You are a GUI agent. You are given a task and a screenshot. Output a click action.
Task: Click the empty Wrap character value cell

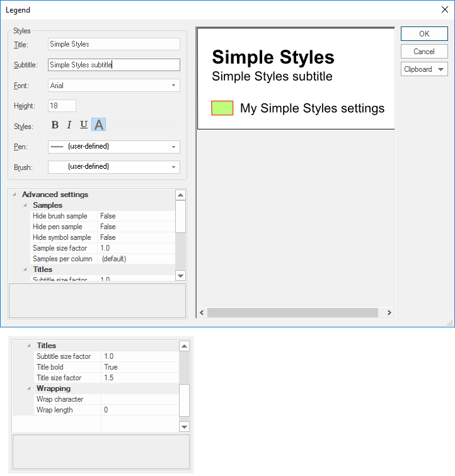pyautogui.click(x=140, y=399)
